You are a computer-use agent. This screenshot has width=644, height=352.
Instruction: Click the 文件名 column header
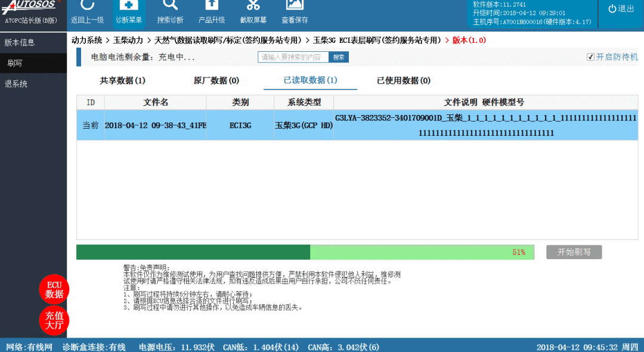[x=155, y=102]
